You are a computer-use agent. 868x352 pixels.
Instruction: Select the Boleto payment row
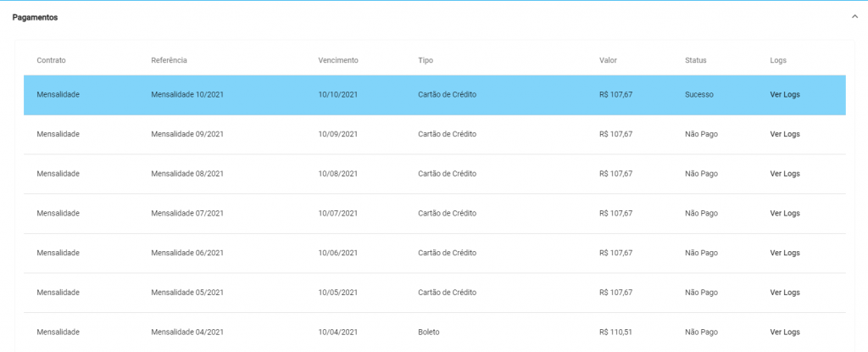(435, 332)
